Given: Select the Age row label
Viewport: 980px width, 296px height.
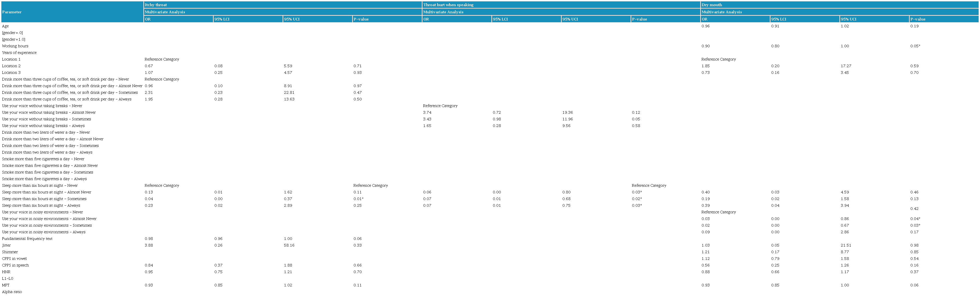Looking at the screenshot, I should click(x=5, y=26).
